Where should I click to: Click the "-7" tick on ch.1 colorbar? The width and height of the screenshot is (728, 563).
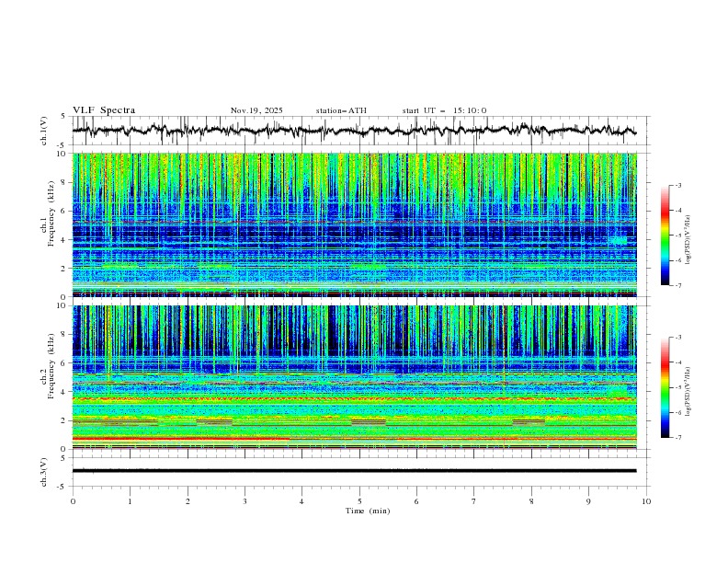[x=677, y=285]
